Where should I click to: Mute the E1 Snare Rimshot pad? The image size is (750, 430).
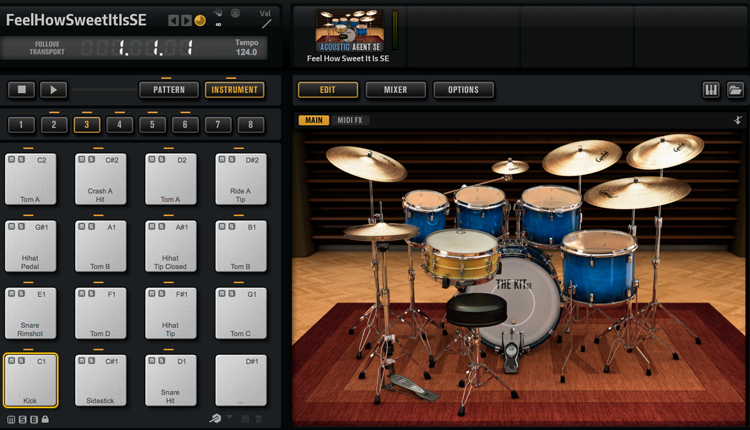[11, 293]
